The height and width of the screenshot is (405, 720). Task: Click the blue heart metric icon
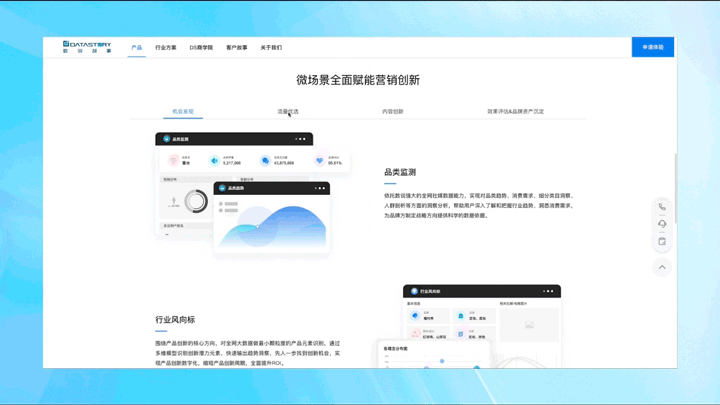[320, 160]
